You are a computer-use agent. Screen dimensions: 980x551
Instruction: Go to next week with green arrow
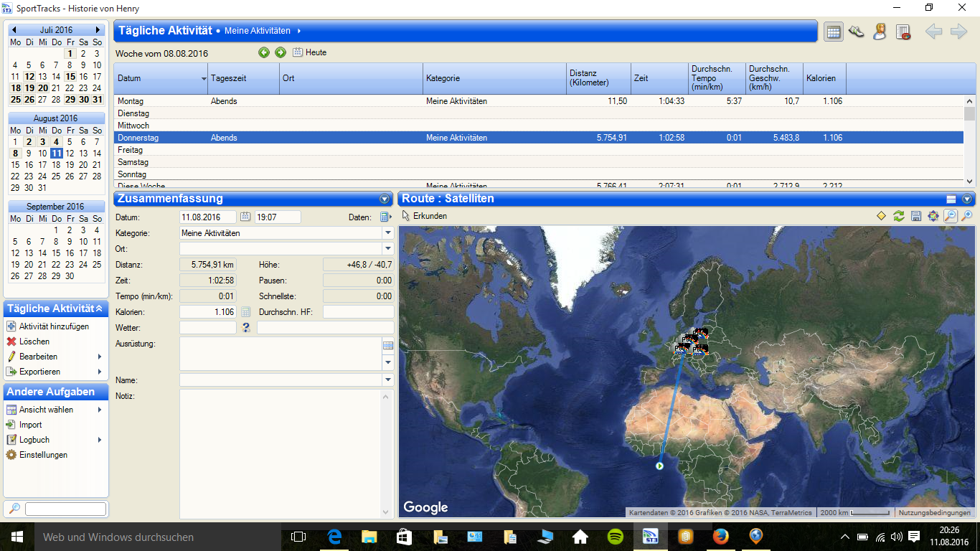[281, 52]
